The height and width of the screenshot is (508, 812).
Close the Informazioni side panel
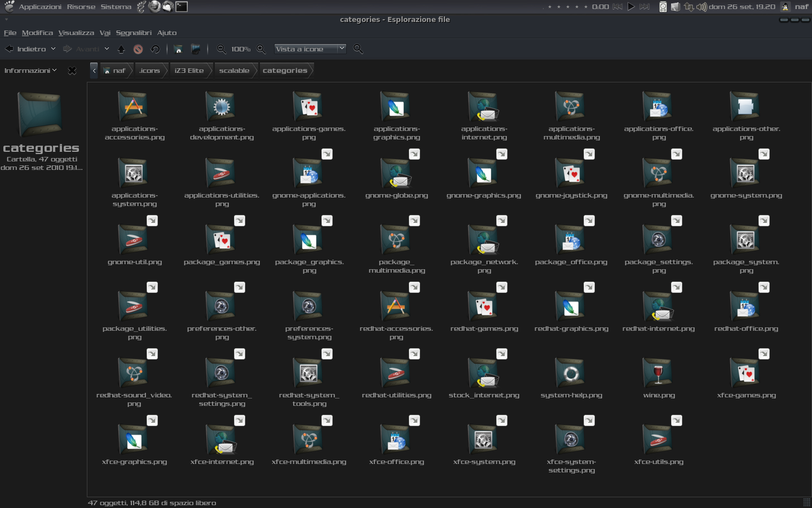pos(72,71)
